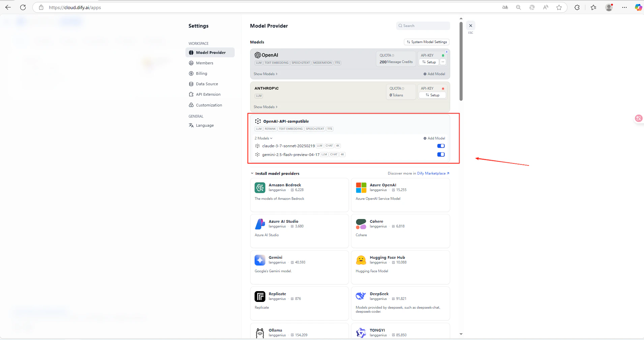Viewport: 644px width, 340px height.
Task: Click the scrollbar up arrow
Action: click(461, 19)
